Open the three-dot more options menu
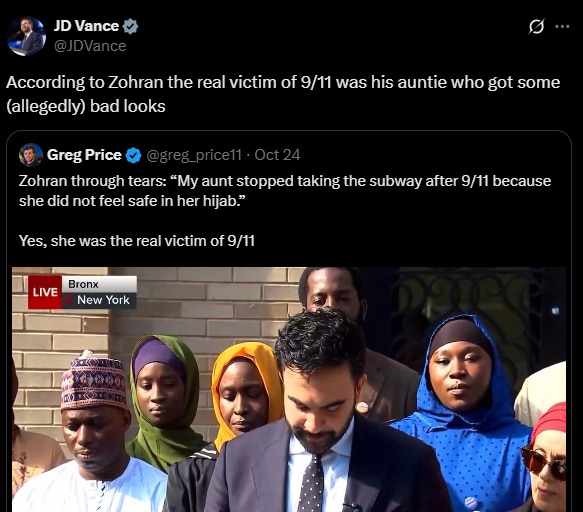Screen dimensions: 583x512 (x=562, y=26)
